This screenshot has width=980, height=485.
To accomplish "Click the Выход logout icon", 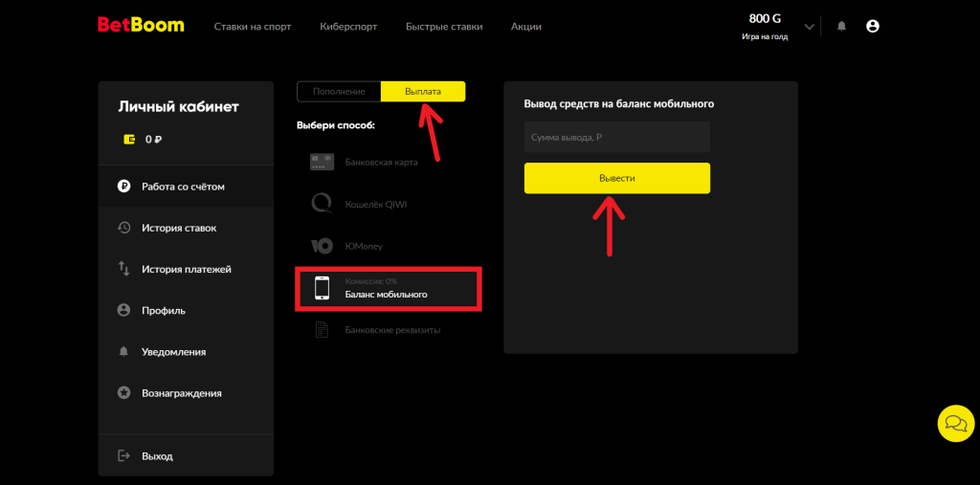I will 123,456.
